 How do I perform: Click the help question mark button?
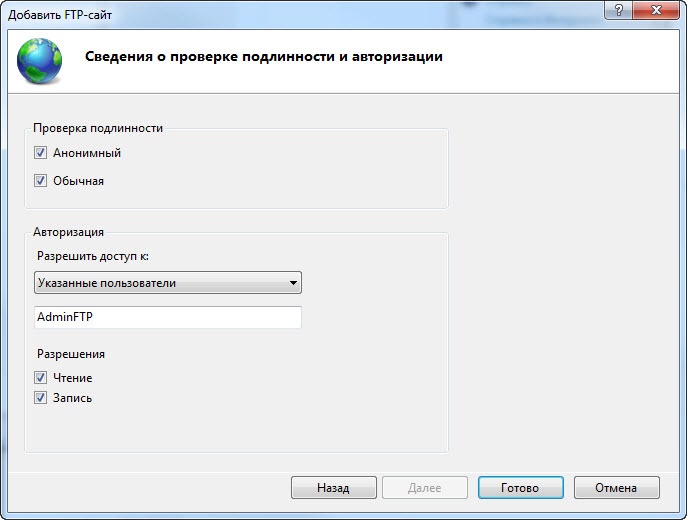(x=621, y=8)
